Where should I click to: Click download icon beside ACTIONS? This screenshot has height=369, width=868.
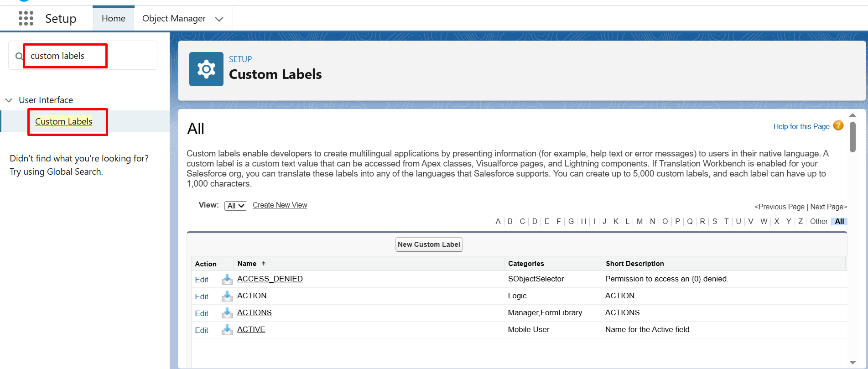227,313
